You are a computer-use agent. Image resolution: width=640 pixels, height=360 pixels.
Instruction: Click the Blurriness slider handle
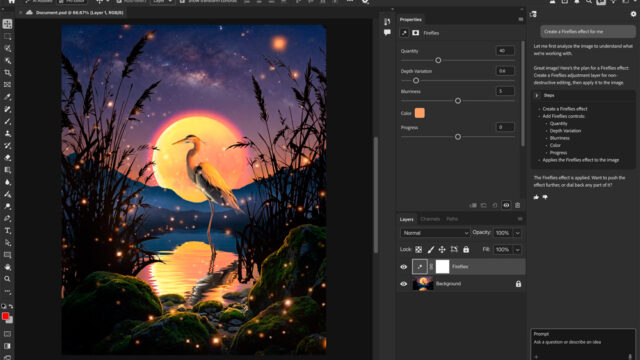[458, 100]
